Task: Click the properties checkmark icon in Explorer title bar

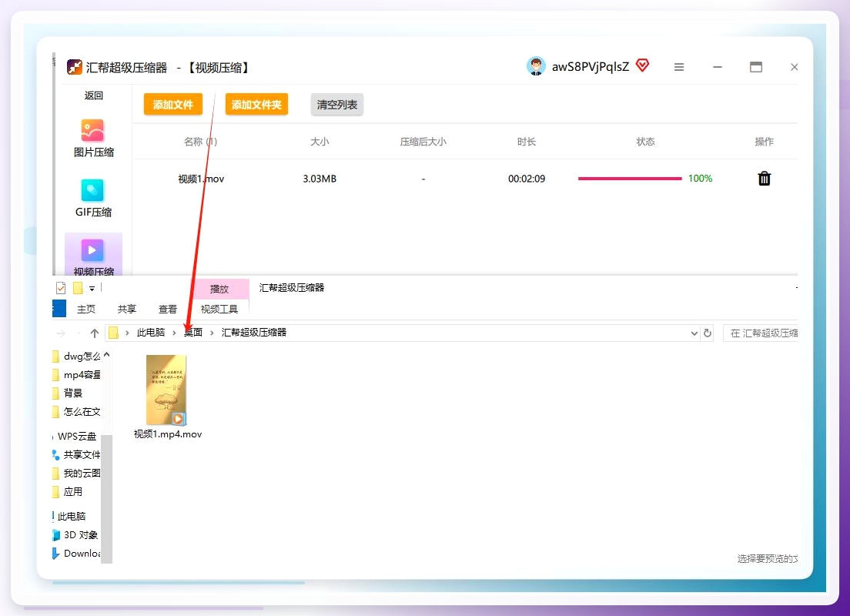Action: pyautogui.click(x=61, y=288)
